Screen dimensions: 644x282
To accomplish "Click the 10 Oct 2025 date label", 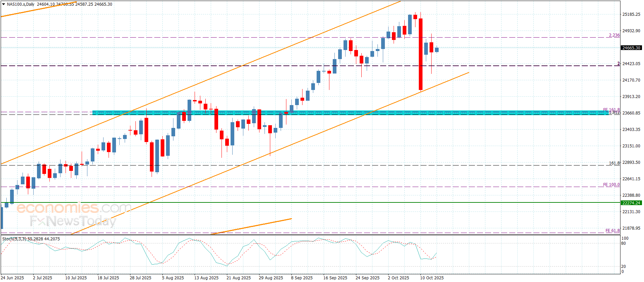I will click(432, 278).
